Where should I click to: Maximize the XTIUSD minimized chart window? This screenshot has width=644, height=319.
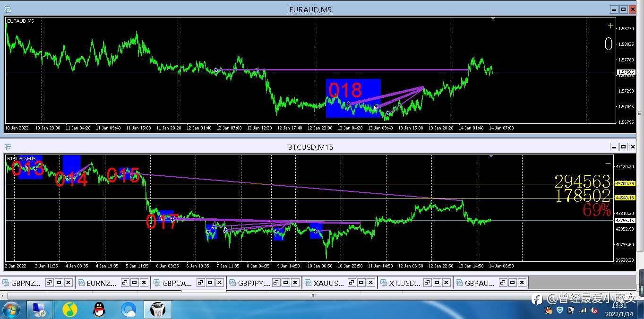tap(437, 283)
